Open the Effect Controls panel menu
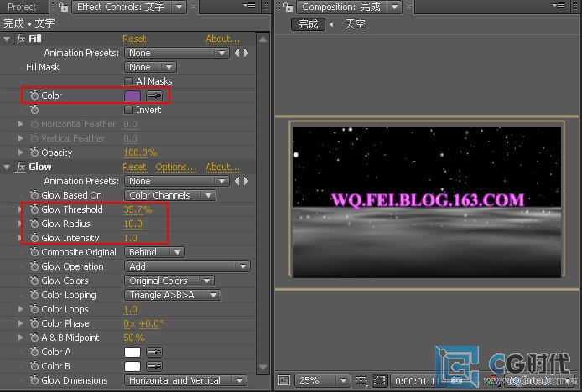 click(249, 6)
